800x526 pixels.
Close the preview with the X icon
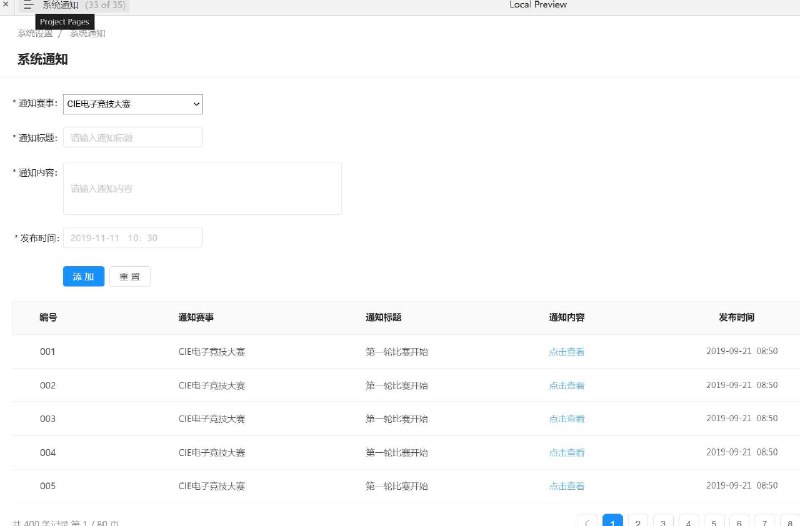(5, 5)
